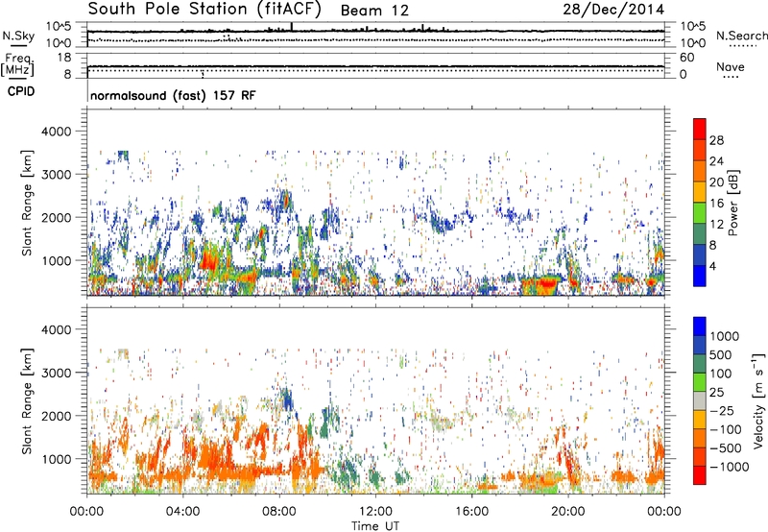
Task: Select "2000" tick on the power panel axis
Action: click(x=56, y=218)
